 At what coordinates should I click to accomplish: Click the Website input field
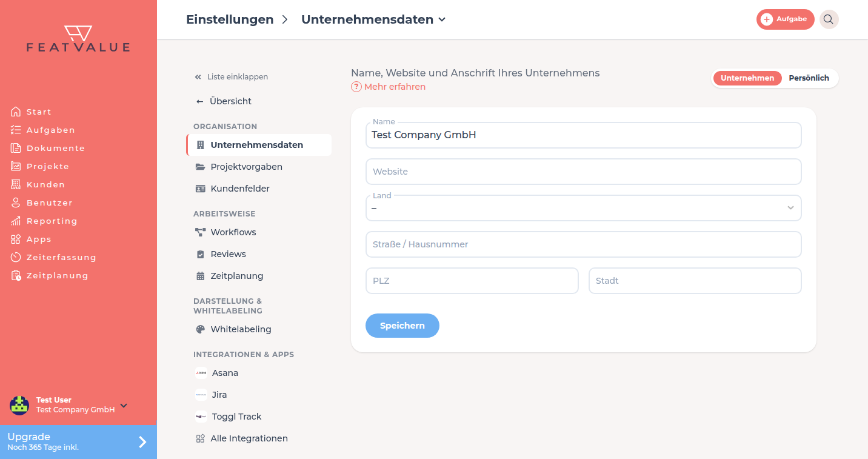(x=584, y=172)
